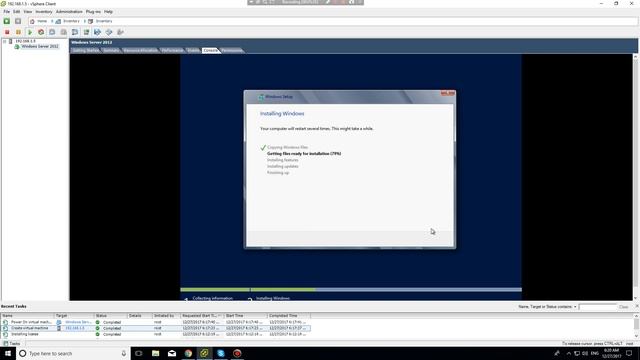Click the green Power On play icon
Viewport: 640px width, 360px height.
point(30,32)
